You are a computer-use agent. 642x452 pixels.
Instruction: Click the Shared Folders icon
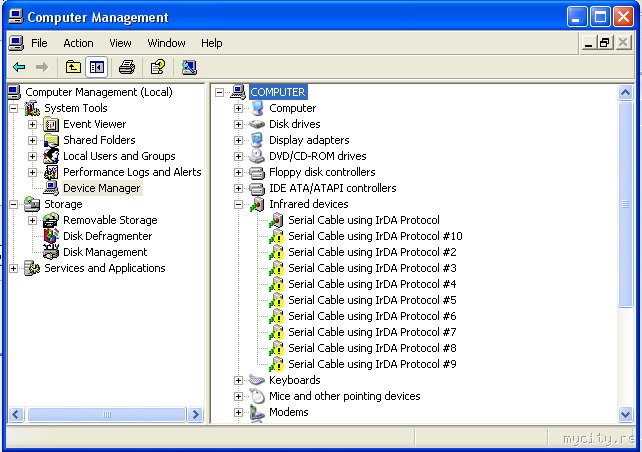coord(51,140)
